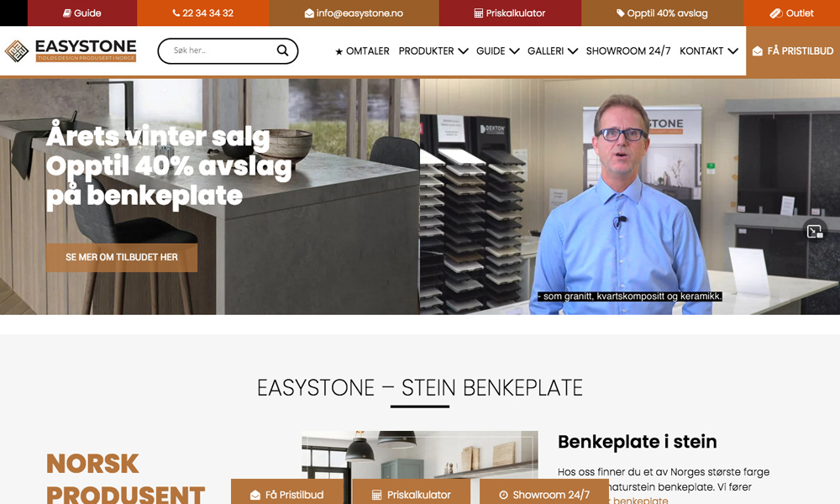Click Se mer om tilbudet her button
This screenshot has width=840, height=504.
tap(122, 257)
